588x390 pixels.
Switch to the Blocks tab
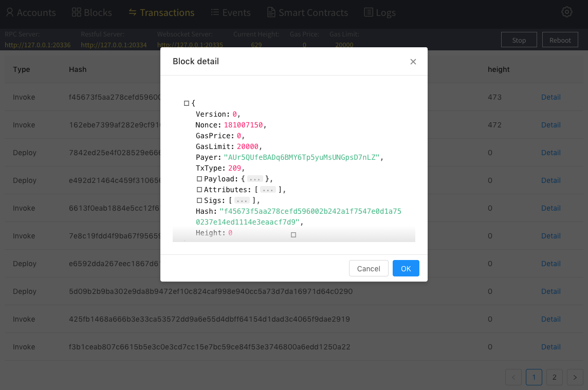point(92,12)
